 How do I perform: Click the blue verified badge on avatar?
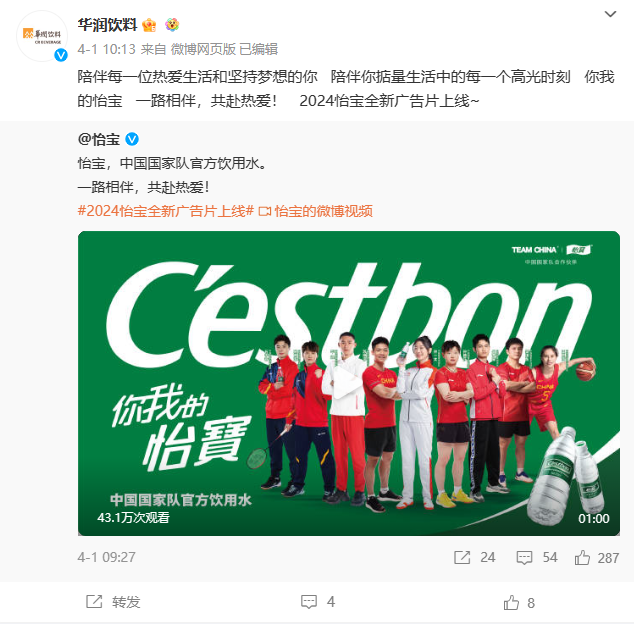pyautogui.click(x=61, y=55)
